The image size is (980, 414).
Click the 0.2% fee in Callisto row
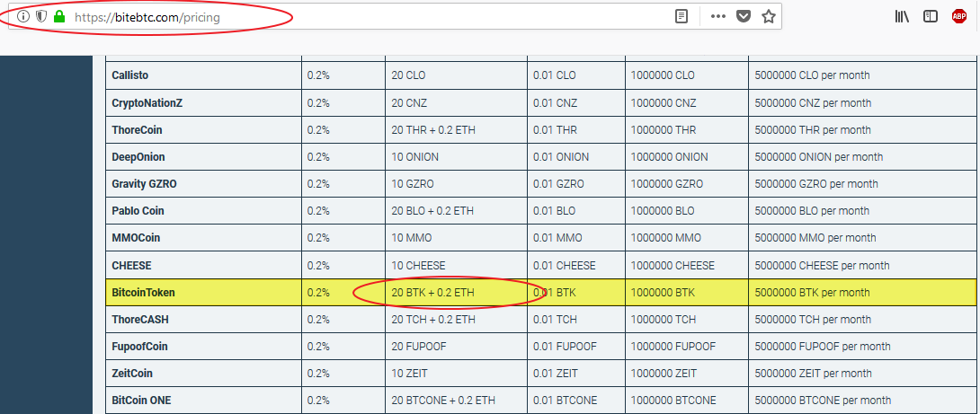343,75
